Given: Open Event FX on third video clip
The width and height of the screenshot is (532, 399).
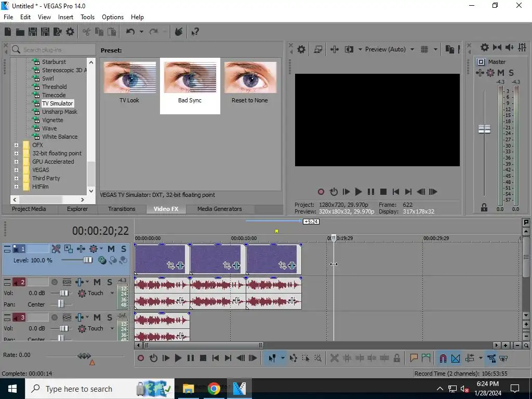Looking at the screenshot, I should pyautogui.click(x=292, y=265).
